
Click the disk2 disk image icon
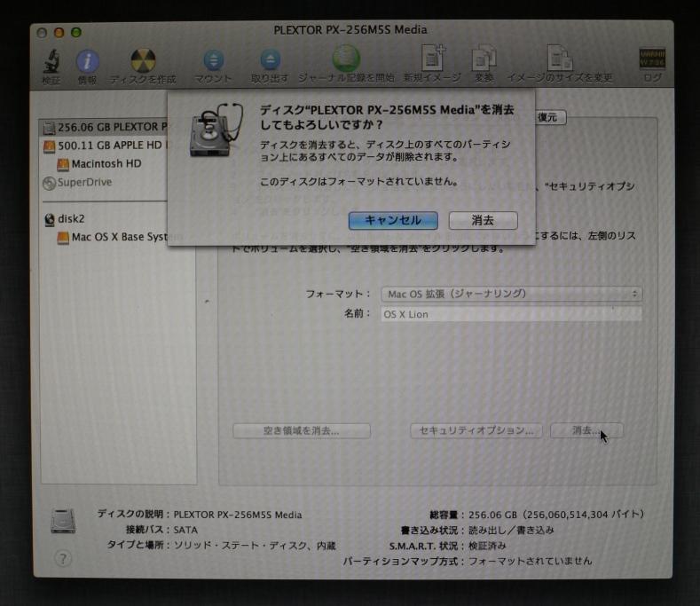[50, 219]
